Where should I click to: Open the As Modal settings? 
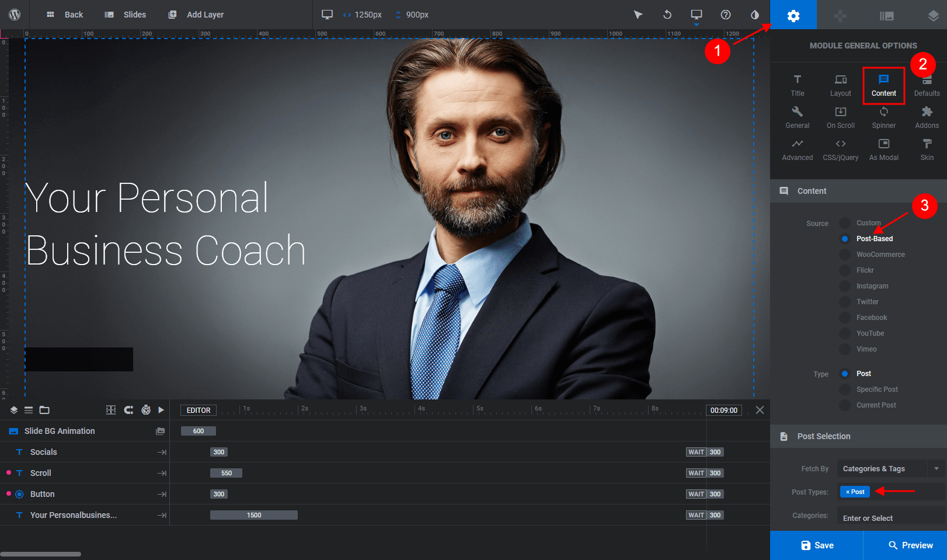[x=884, y=149]
